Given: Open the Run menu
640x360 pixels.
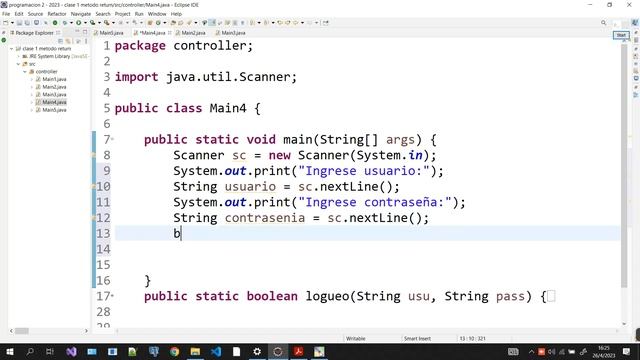Looking at the screenshot, I should (139, 14).
